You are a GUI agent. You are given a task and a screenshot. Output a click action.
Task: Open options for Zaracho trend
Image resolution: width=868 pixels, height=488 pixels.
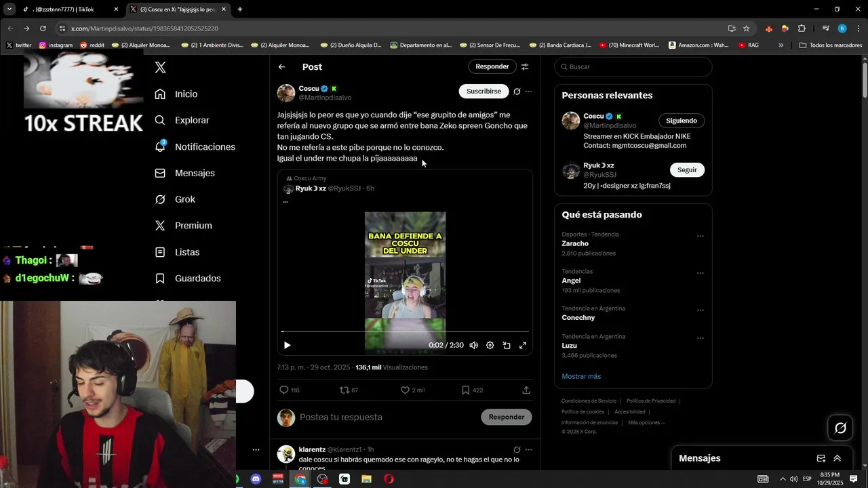pos(701,237)
